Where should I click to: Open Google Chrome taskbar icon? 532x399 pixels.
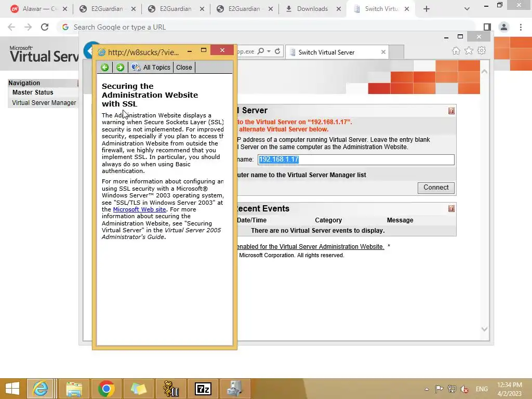tap(106, 389)
